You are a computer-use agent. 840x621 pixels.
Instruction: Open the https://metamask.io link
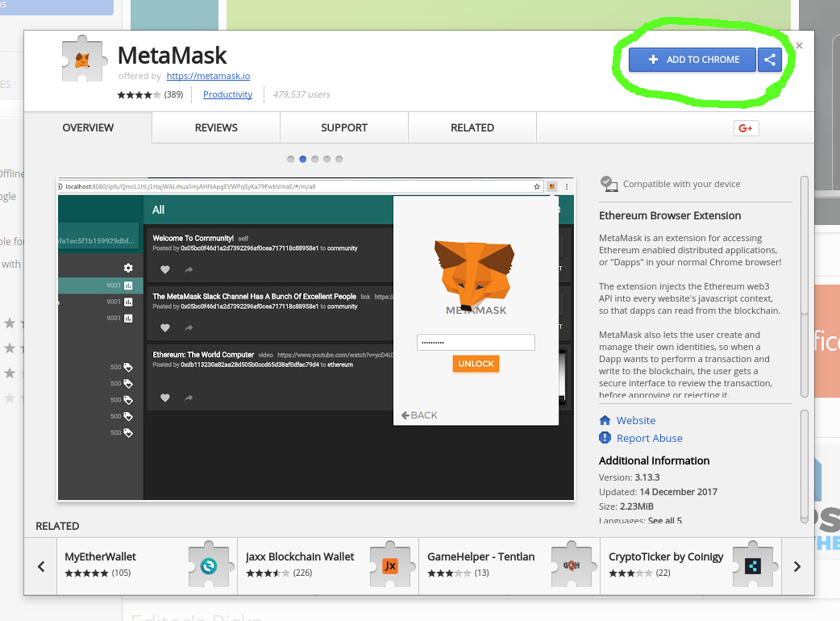(x=209, y=76)
